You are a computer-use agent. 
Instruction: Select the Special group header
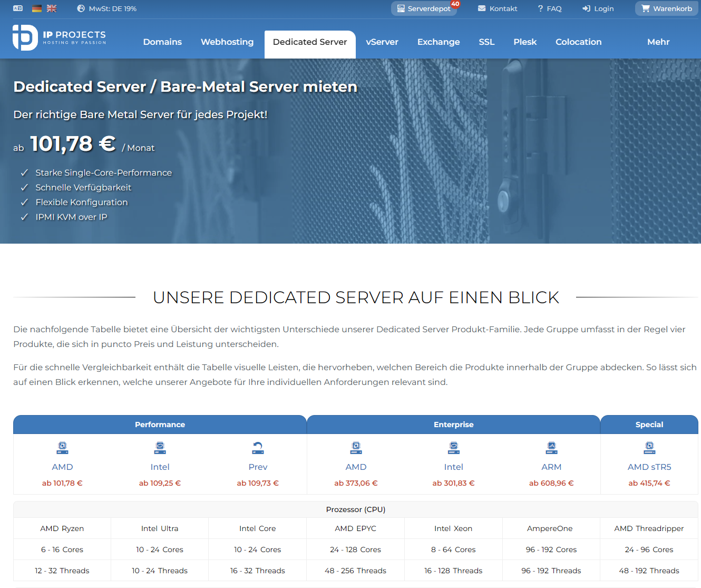click(x=649, y=425)
